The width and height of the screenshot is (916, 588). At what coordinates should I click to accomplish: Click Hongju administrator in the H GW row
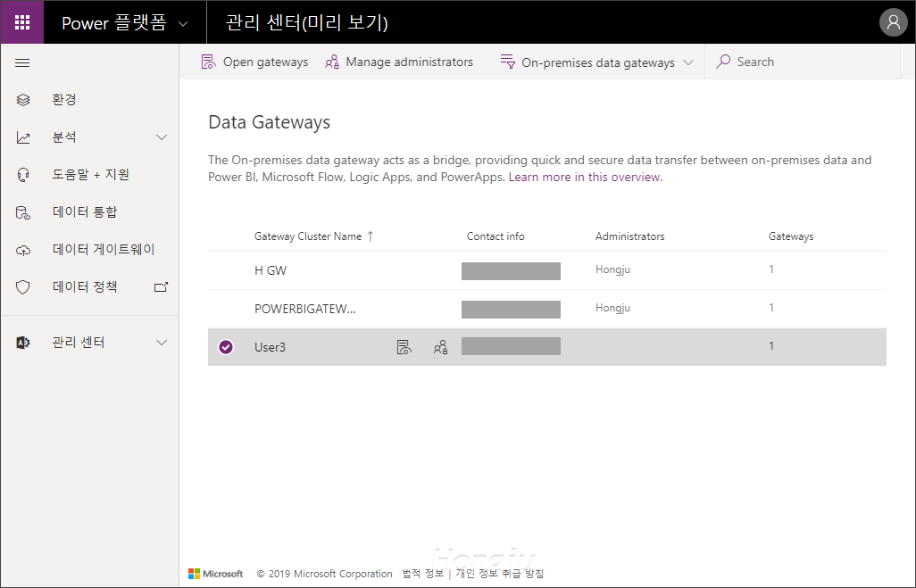click(x=612, y=269)
